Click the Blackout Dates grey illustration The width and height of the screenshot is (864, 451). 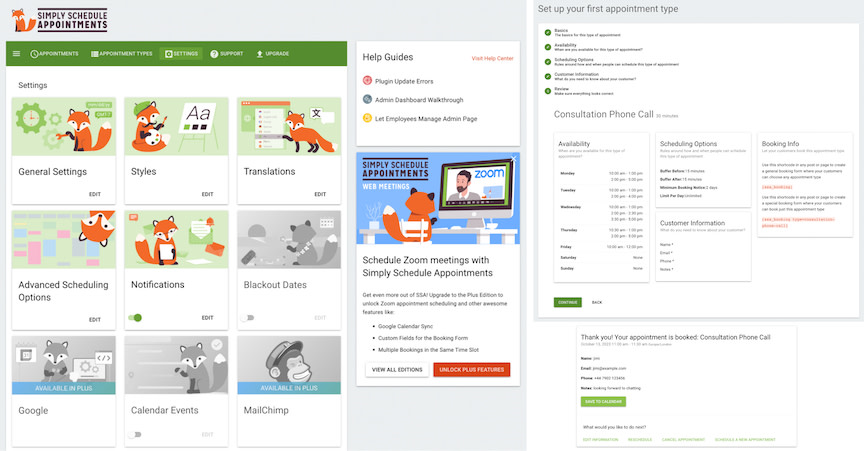tap(289, 239)
